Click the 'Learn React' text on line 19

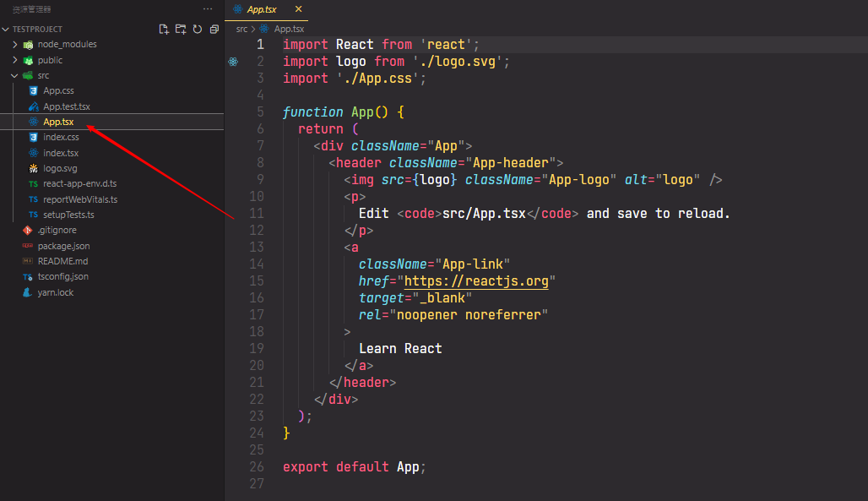(x=400, y=349)
